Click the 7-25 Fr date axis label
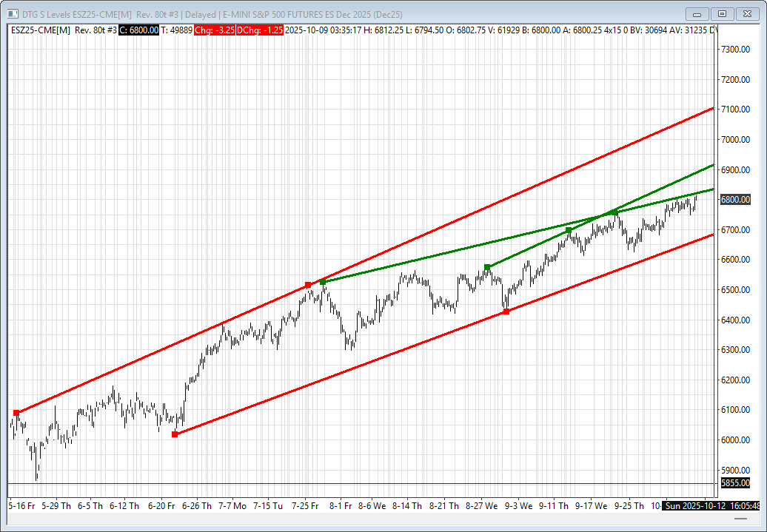The width and height of the screenshot is (767, 532). (x=305, y=506)
